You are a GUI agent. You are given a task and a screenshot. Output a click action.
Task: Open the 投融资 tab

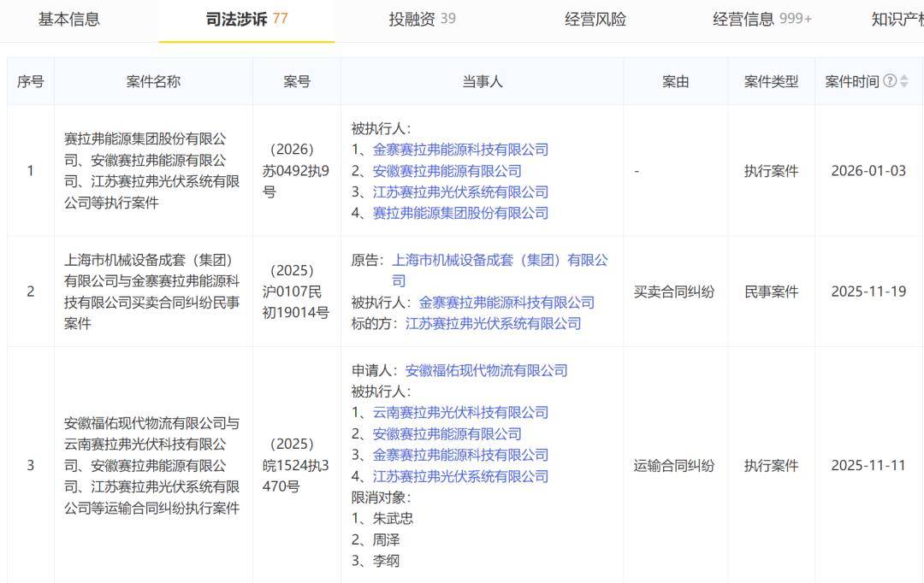click(x=422, y=19)
